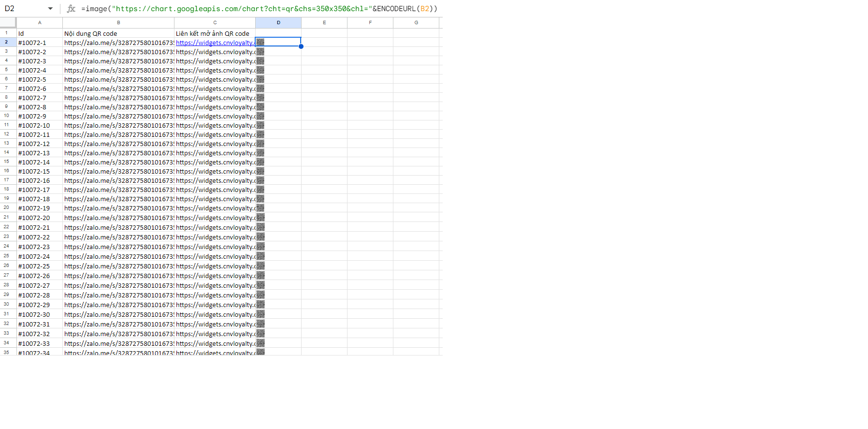Select column B header

pyautogui.click(x=118, y=23)
